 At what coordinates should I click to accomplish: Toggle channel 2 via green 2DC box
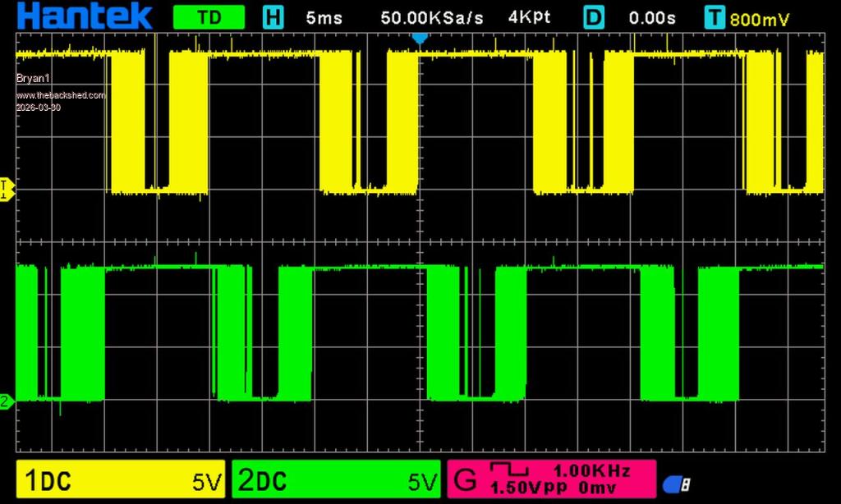coord(337,480)
